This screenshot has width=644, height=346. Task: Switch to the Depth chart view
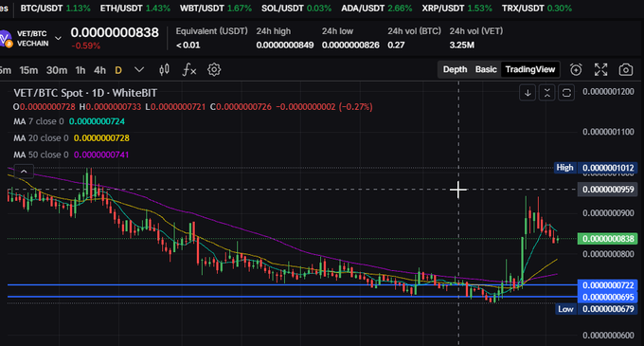pyautogui.click(x=455, y=69)
